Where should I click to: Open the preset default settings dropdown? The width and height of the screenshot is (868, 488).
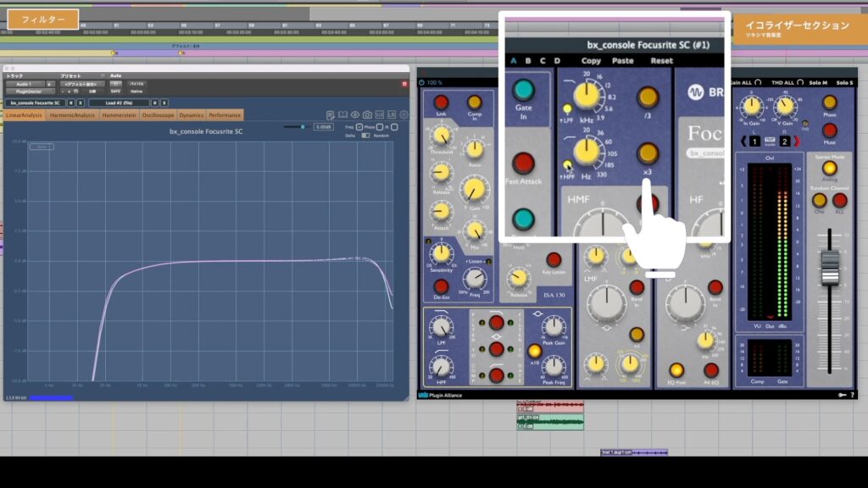tap(81, 84)
